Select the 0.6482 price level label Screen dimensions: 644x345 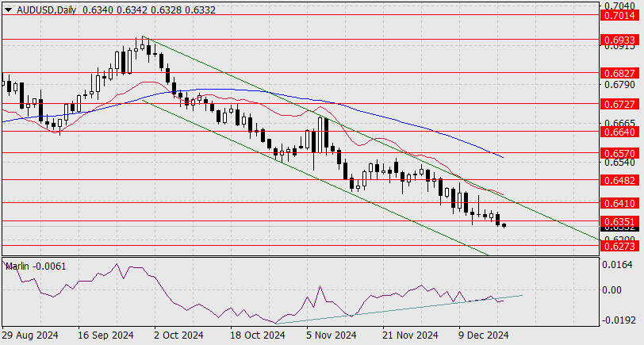click(619, 180)
